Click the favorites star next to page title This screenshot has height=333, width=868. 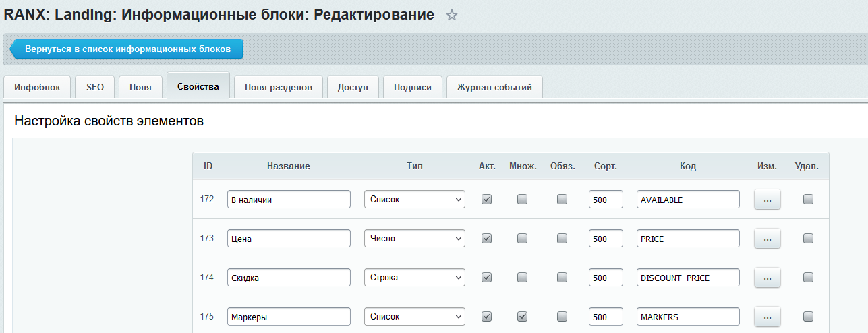[x=452, y=16]
